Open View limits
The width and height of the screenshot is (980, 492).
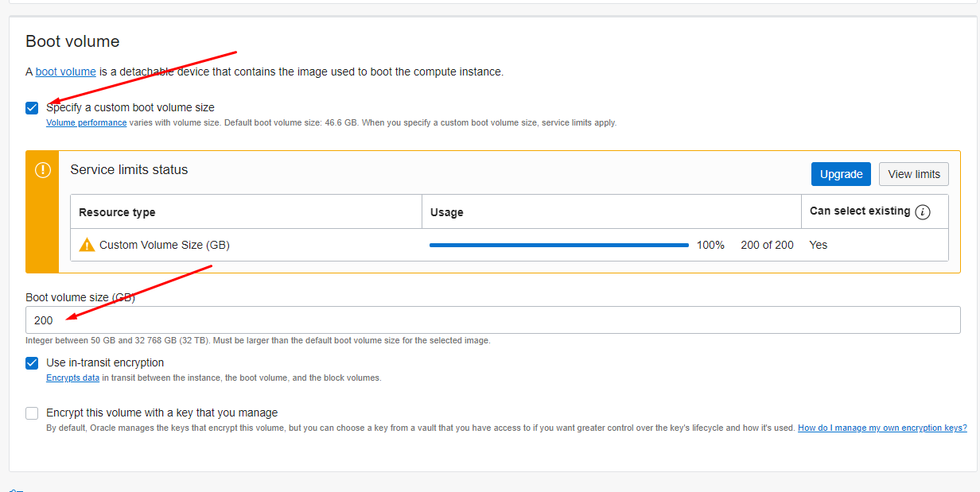click(913, 174)
